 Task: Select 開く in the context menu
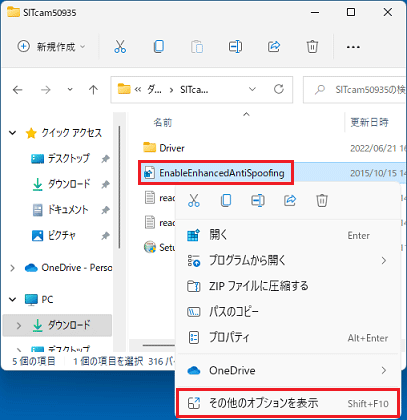click(x=288, y=235)
